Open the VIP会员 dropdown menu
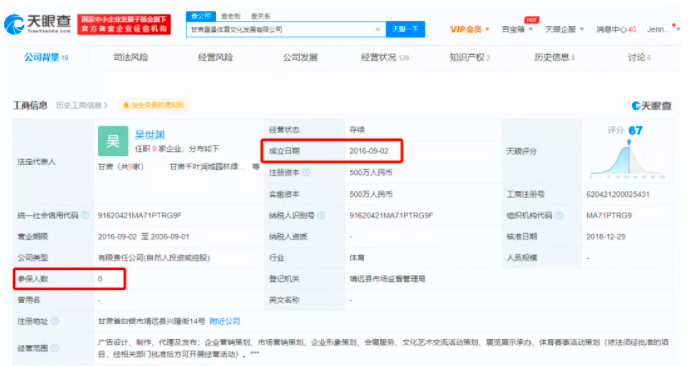 (470, 29)
